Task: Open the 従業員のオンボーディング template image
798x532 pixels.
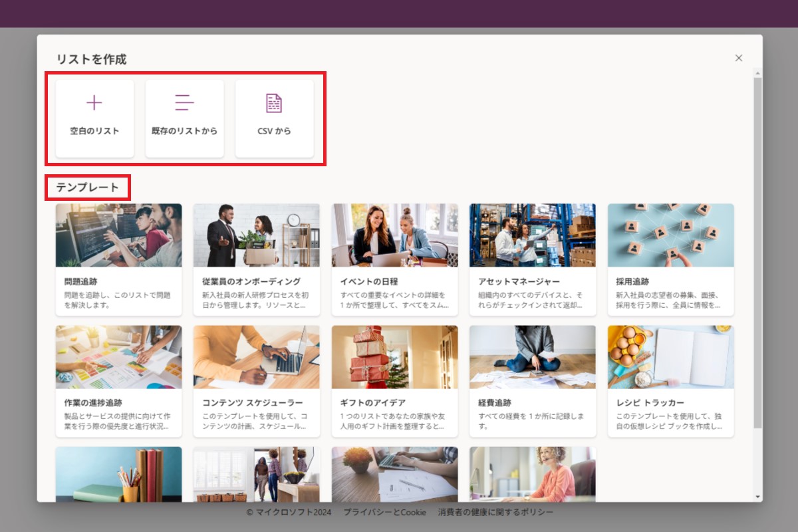Action: pyautogui.click(x=256, y=235)
